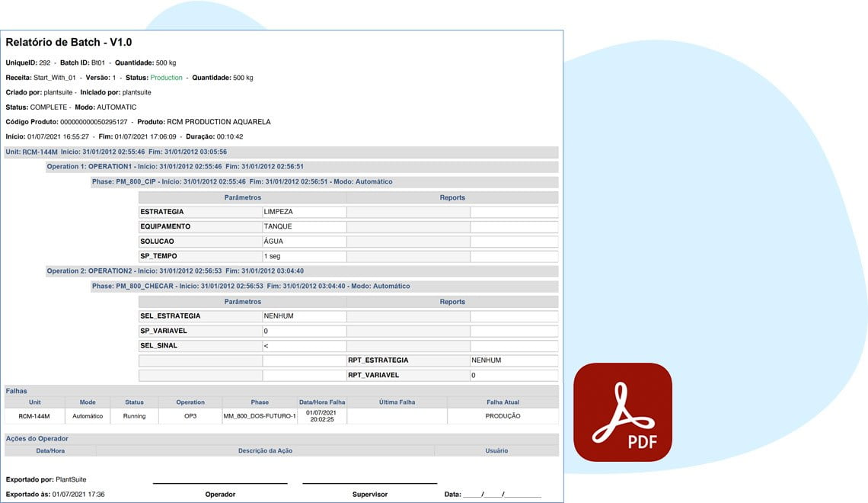
Task: Click the Produto: RCM PRODUCTION AQUARELA text
Action: [x=204, y=122]
